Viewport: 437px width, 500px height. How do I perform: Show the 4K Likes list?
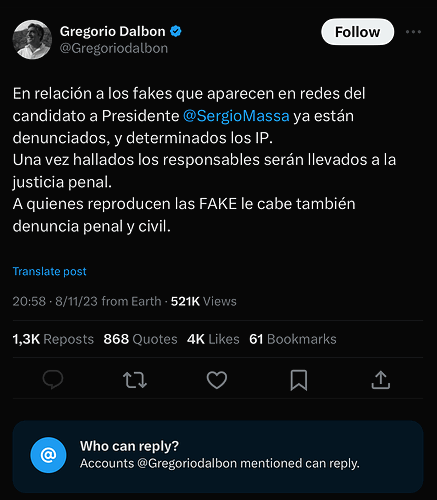coord(213,339)
